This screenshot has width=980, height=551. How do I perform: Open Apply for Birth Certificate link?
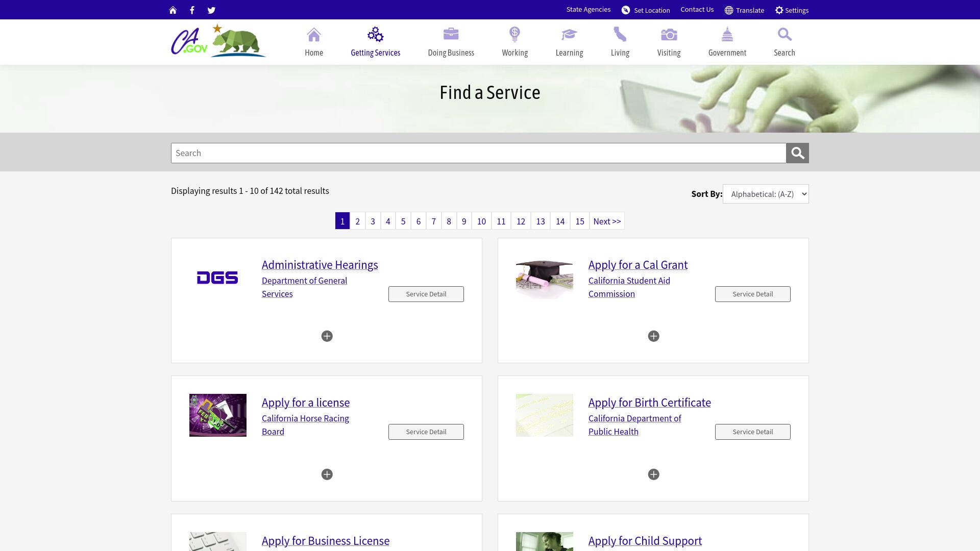[650, 403]
